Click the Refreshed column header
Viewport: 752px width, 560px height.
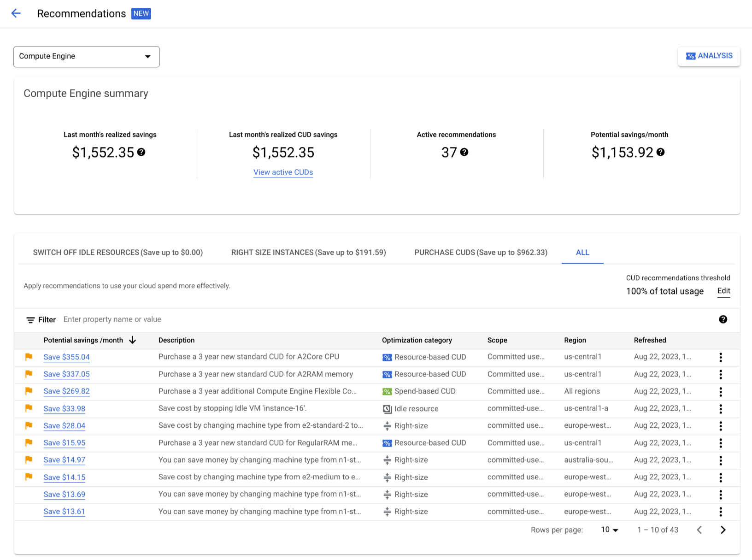coord(650,340)
